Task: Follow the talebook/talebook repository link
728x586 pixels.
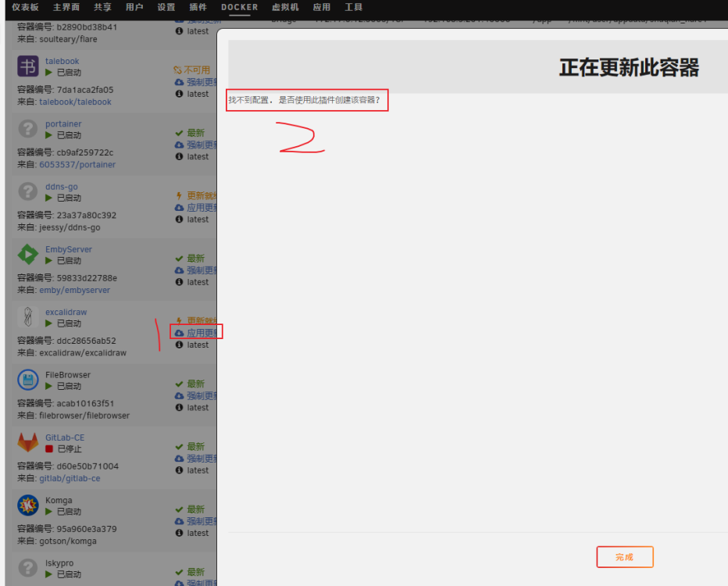Action: pos(75,102)
